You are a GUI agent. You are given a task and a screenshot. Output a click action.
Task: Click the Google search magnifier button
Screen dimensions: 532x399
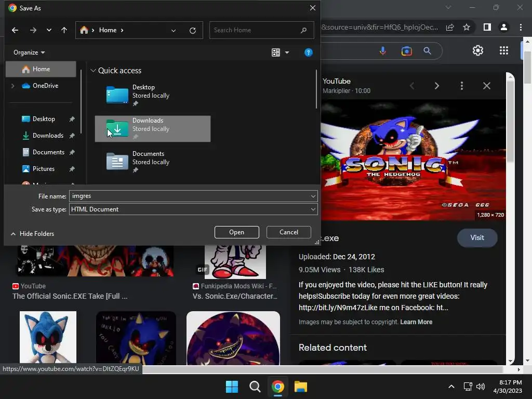click(428, 51)
